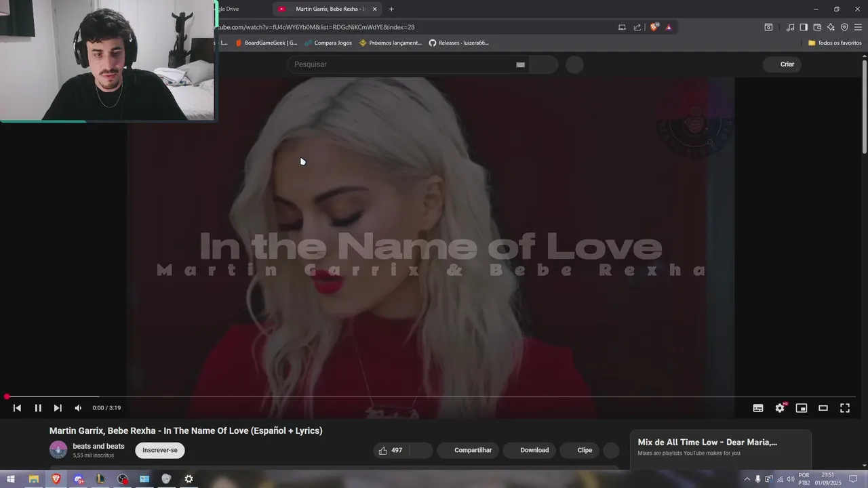This screenshot has width=868, height=488.
Task: Enter fullscreen on the video player
Action: [x=845, y=408]
